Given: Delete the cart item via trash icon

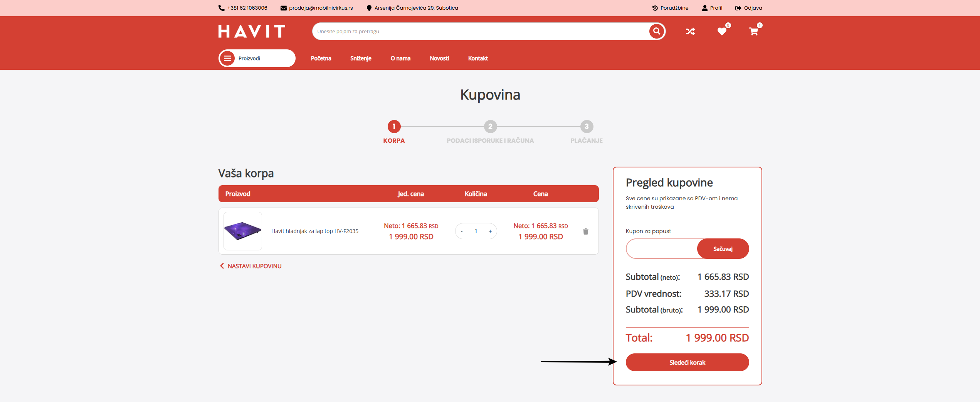Looking at the screenshot, I should tap(586, 231).
